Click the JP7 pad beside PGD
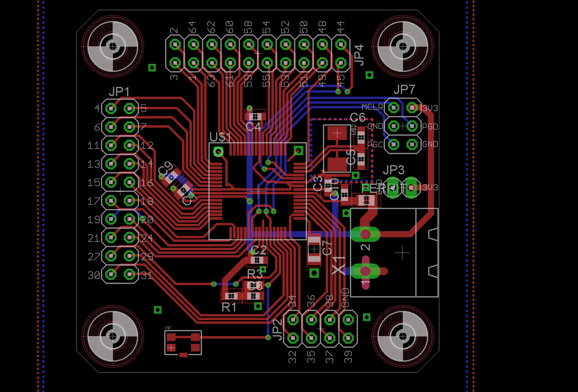The height and width of the screenshot is (392, 578). pyautogui.click(x=412, y=126)
